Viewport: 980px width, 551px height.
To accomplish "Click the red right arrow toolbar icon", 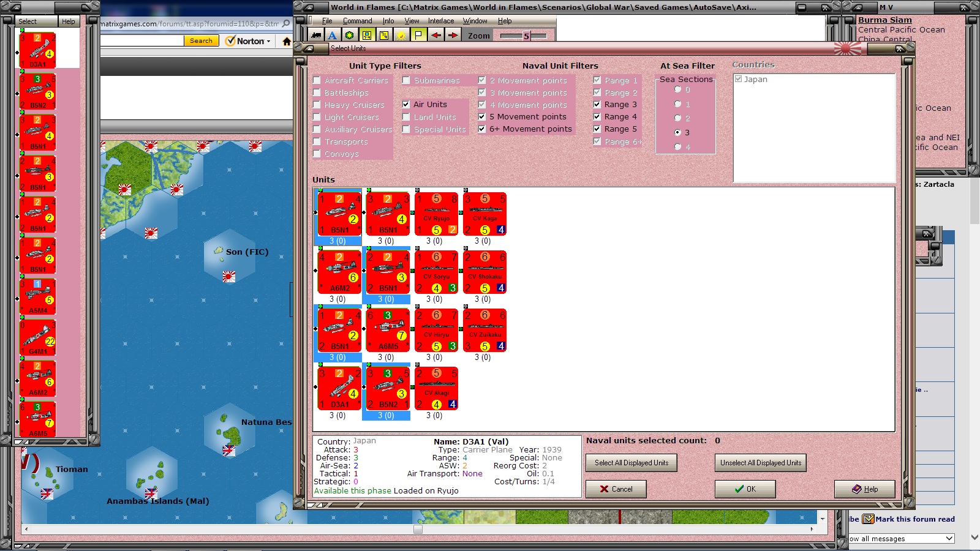I will click(453, 35).
